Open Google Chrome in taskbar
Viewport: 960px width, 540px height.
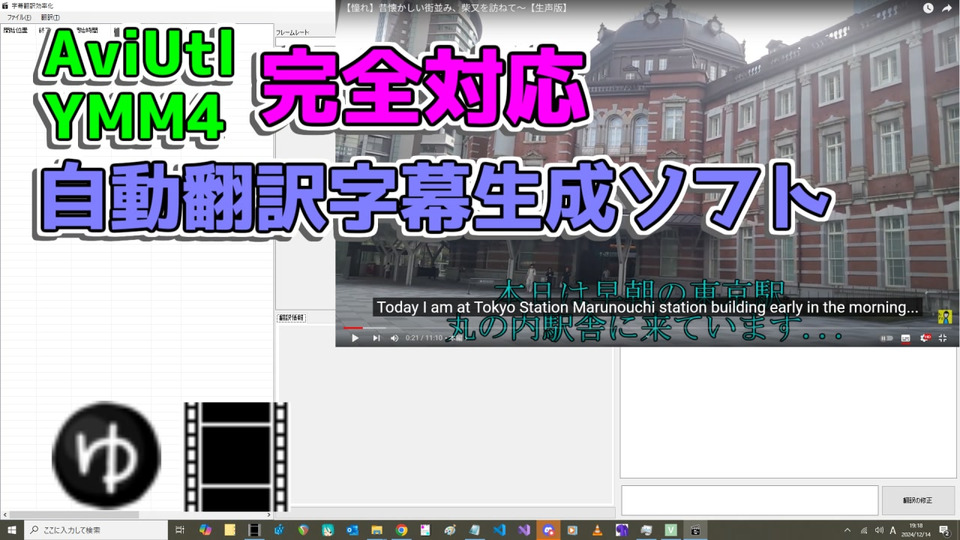(x=401, y=530)
